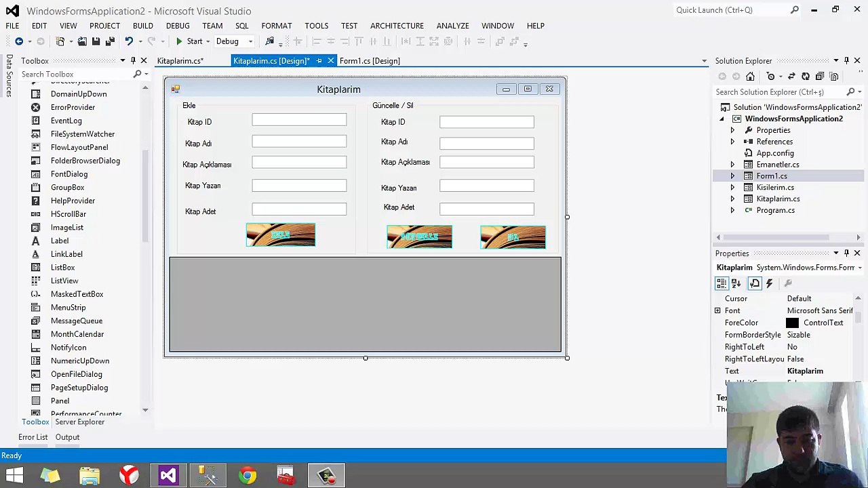Toggle Alphabetical sorting in Properties panel
The image size is (868, 488).
736,283
